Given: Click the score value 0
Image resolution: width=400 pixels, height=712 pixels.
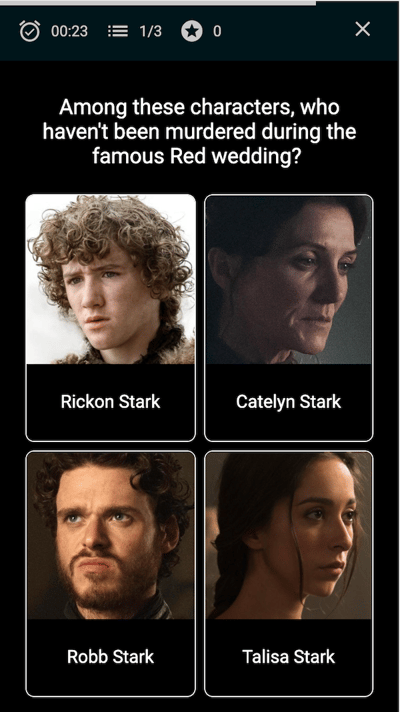Looking at the screenshot, I should [x=217, y=31].
